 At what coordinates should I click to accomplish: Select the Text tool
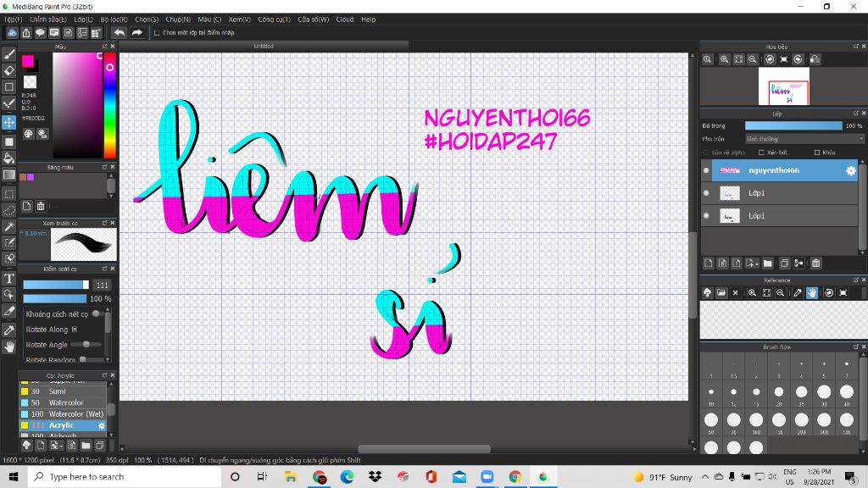point(8,278)
